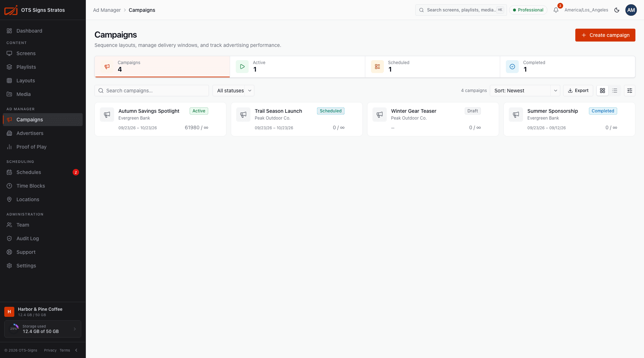Collapse the sidebar with the chevron
The image size is (644, 358).
76,350
